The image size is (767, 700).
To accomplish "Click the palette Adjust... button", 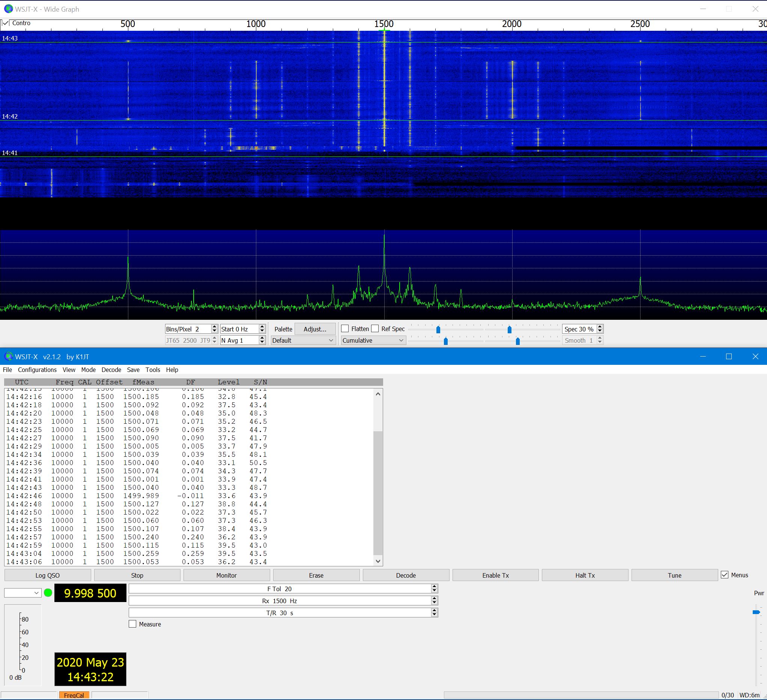I will tap(314, 329).
